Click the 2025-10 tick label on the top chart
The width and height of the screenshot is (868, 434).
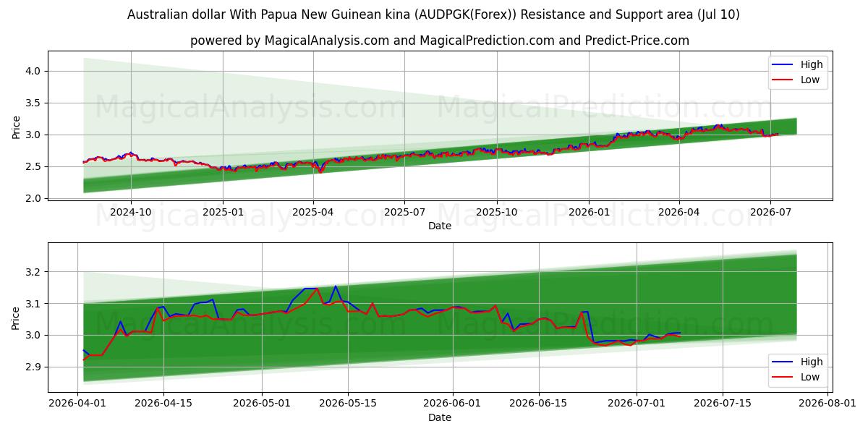tap(496, 213)
